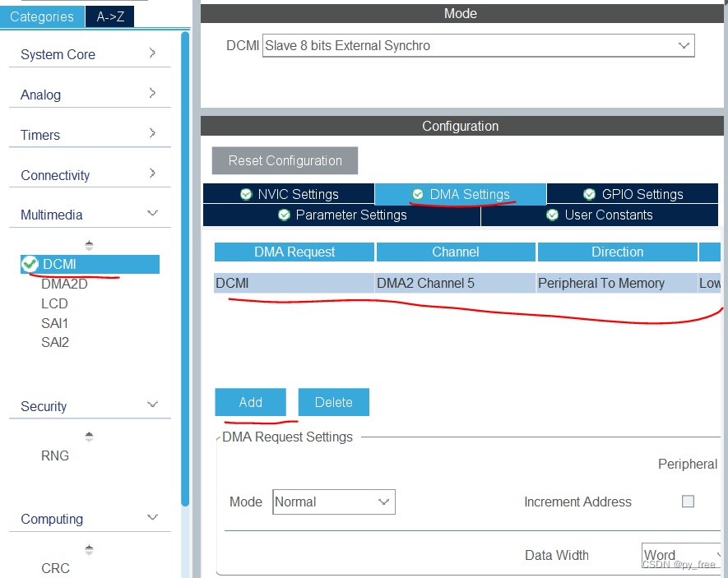Viewport: 728px width, 578px height.
Task: Click sort arrows icon above DCMI
Action: point(89,245)
